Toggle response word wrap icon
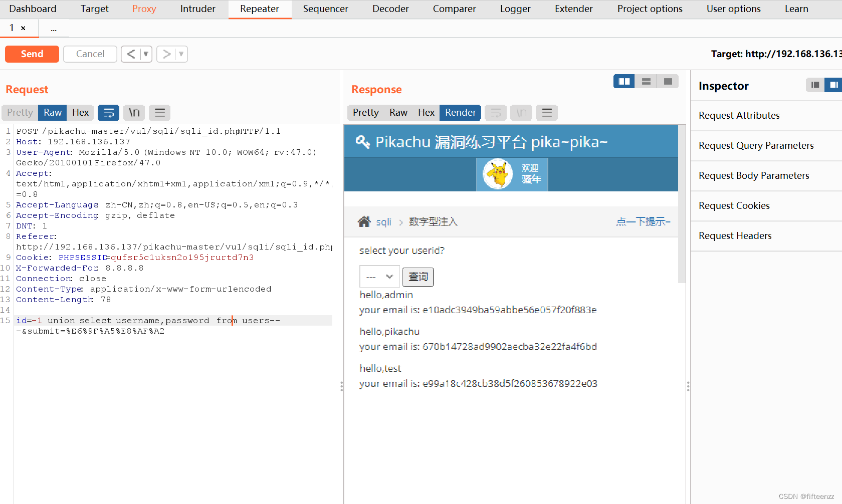Viewport: 842px width, 504px height. [x=496, y=113]
